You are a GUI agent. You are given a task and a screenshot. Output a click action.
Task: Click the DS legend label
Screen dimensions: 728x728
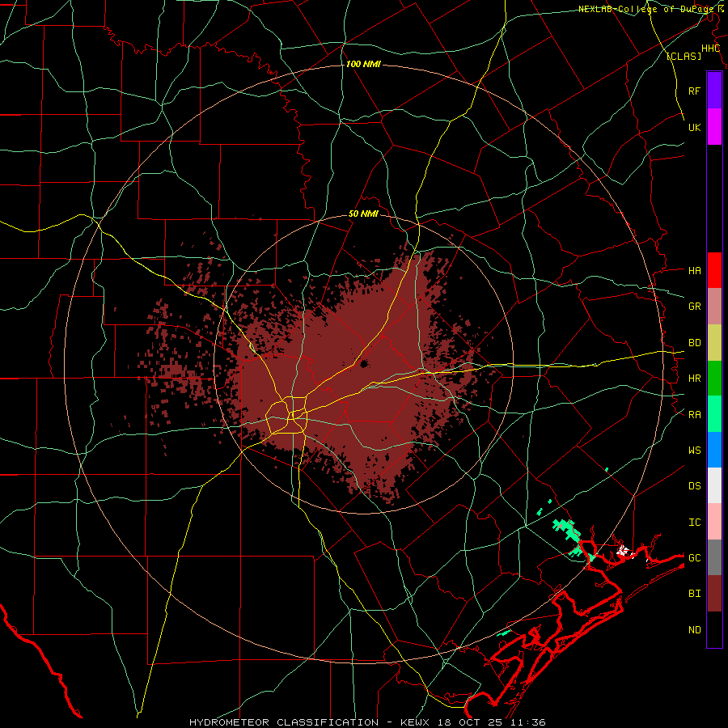pos(694,485)
